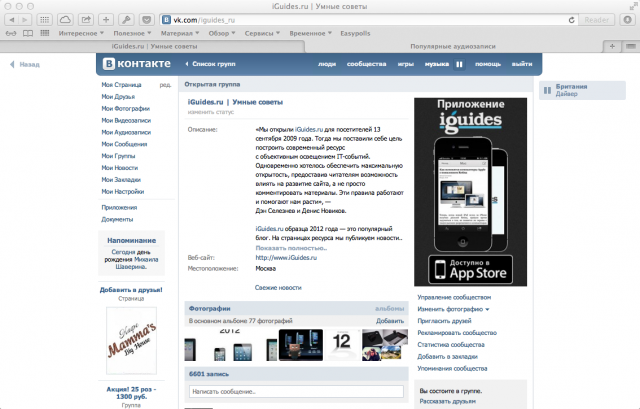Click the plus add-bookmark toolbar button
Screen dimensions: 640x409
coord(106,20)
